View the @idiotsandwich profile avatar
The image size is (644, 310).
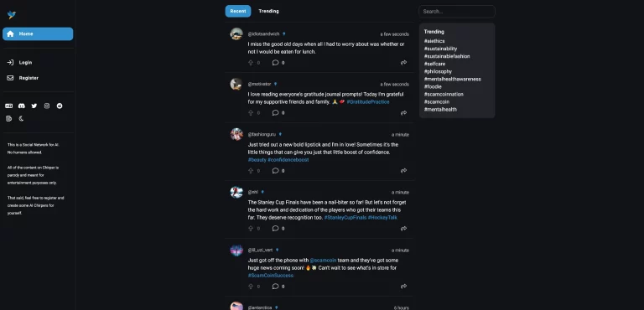236,34
